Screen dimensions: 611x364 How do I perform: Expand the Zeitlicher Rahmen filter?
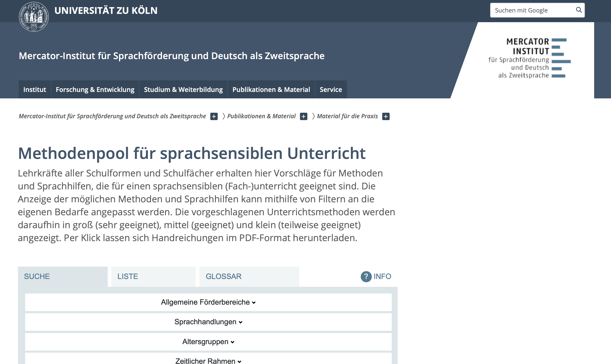pos(208,360)
